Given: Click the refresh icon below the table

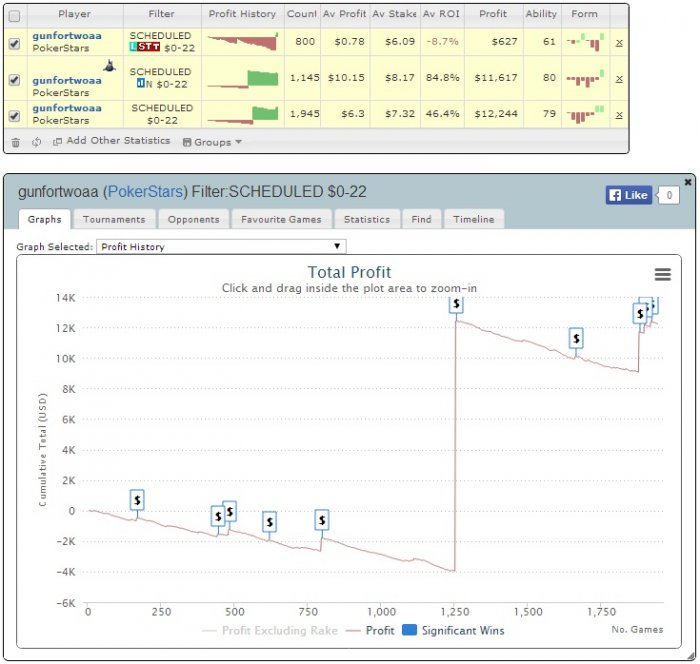Looking at the screenshot, I should point(37,142).
